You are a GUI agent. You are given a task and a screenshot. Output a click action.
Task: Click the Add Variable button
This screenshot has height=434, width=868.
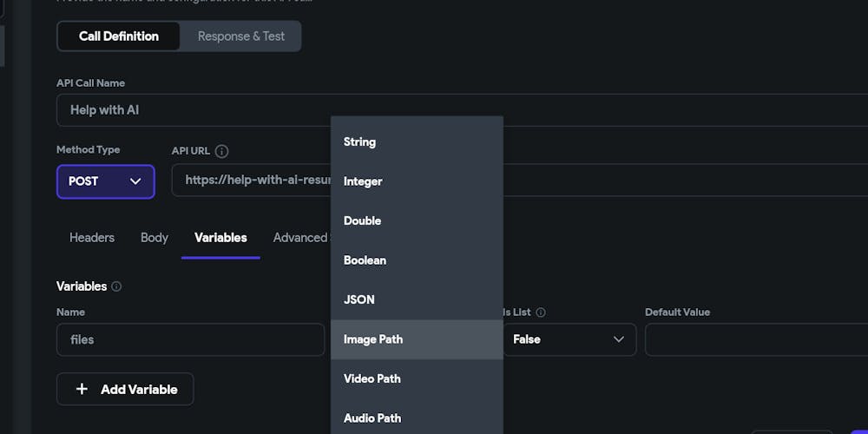pos(125,389)
